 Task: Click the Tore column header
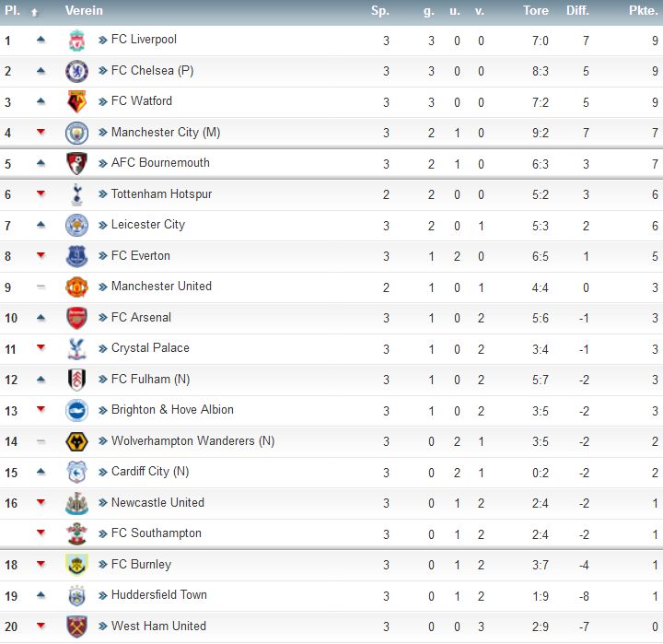pos(536,10)
